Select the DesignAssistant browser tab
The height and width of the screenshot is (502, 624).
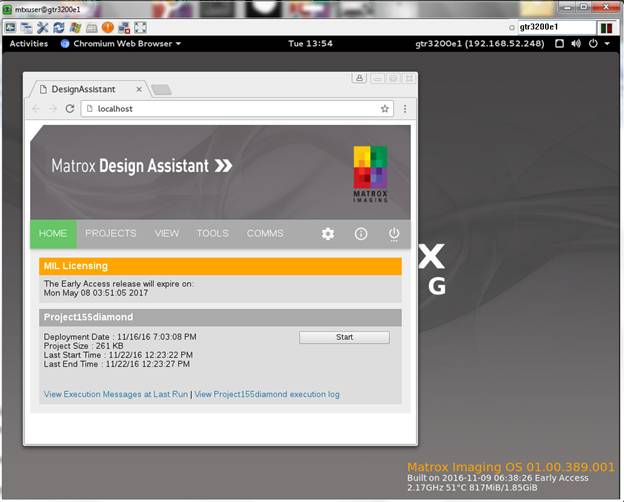coord(90,89)
